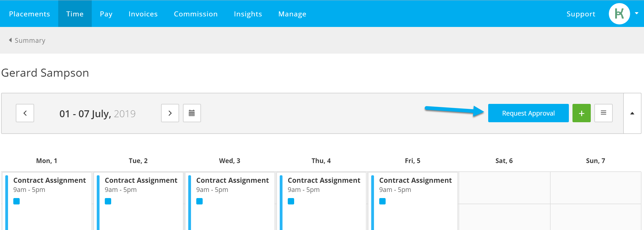Go to the next week arrow
Screen dimensions: 644x230
[x=170, y=113]
